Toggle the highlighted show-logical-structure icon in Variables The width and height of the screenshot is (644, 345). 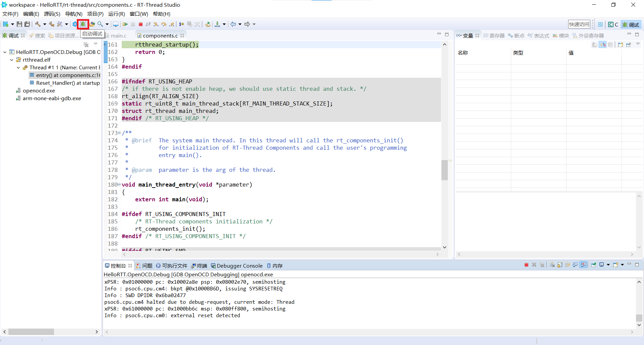point(603,45)
